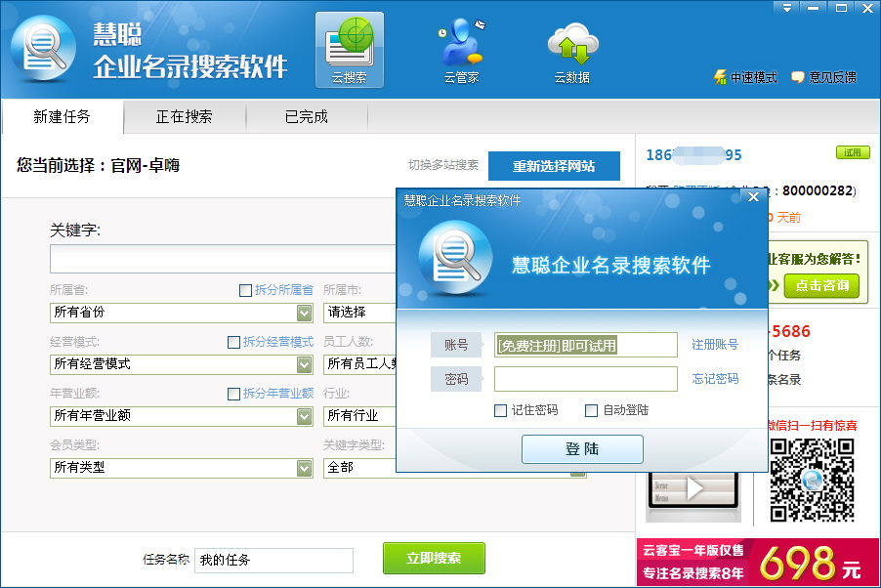881x588 pixels.
Task: Close the login dialog with X
Action: pos(753,197)
